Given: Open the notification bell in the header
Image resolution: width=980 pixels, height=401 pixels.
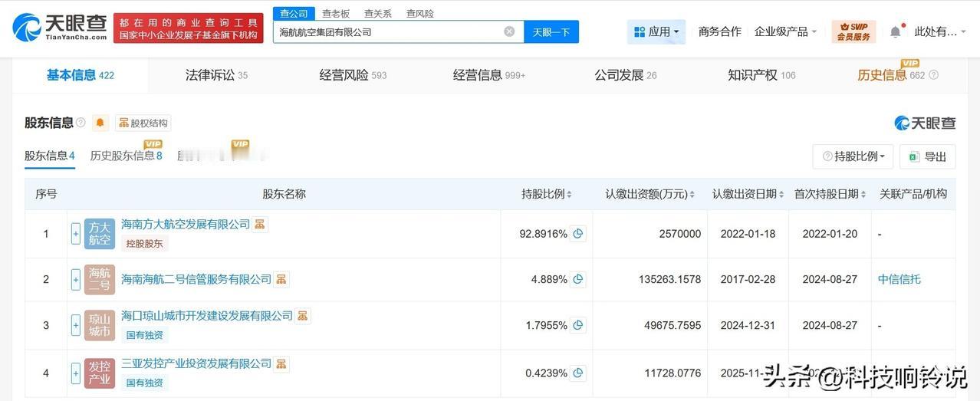Looking at the screenshot, I should [x=895, y=31].
